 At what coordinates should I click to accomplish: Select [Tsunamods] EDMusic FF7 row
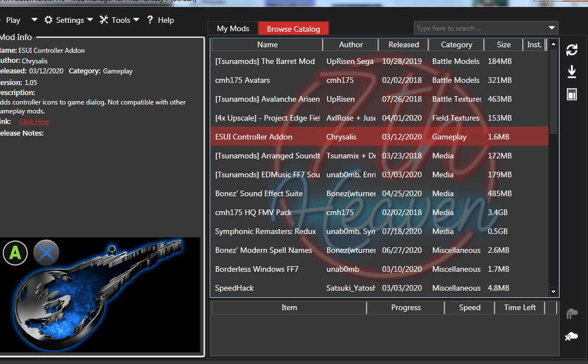click(379, 174)
